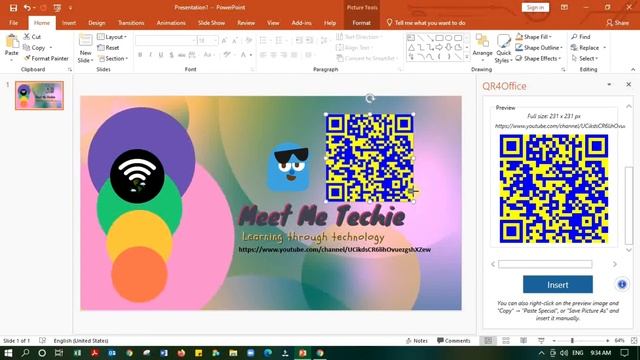Click the Paste clipboard icon
Image resolution: width=640 pixels, height=360 pixels.
[x=11, y=42]
